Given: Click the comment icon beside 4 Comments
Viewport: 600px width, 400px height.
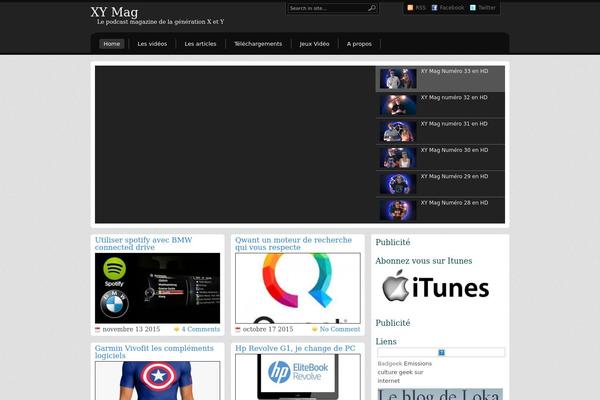Looking at the screenshot, I should (x=176, y=329).
